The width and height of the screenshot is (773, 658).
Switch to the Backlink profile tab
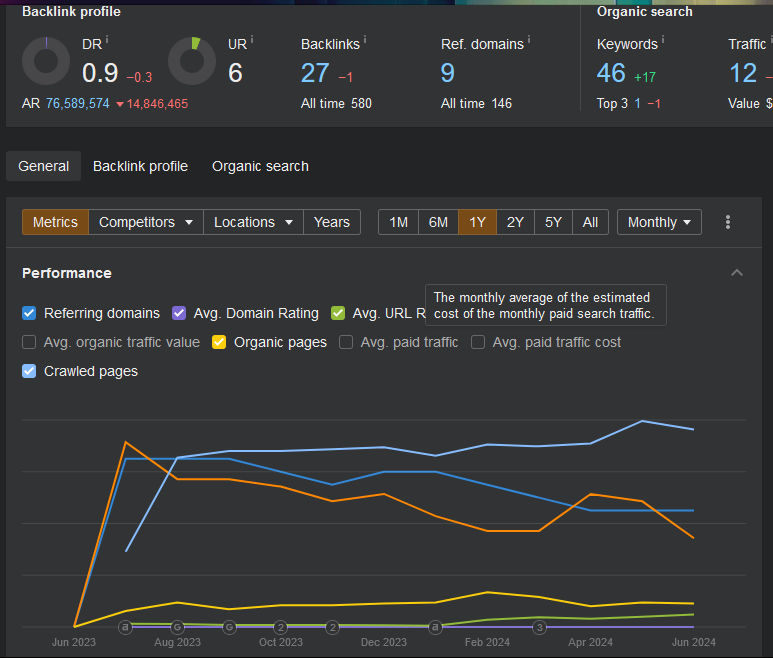[x=140, y=166]
